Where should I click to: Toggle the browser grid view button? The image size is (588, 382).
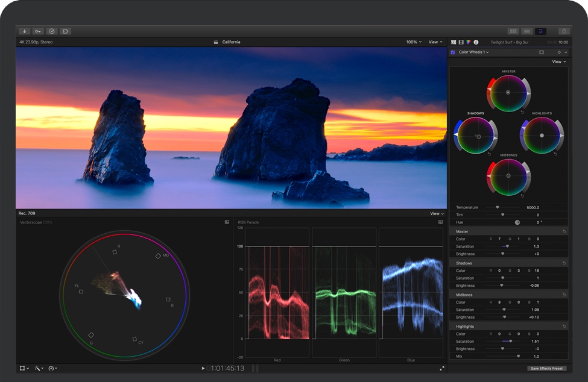513,31
